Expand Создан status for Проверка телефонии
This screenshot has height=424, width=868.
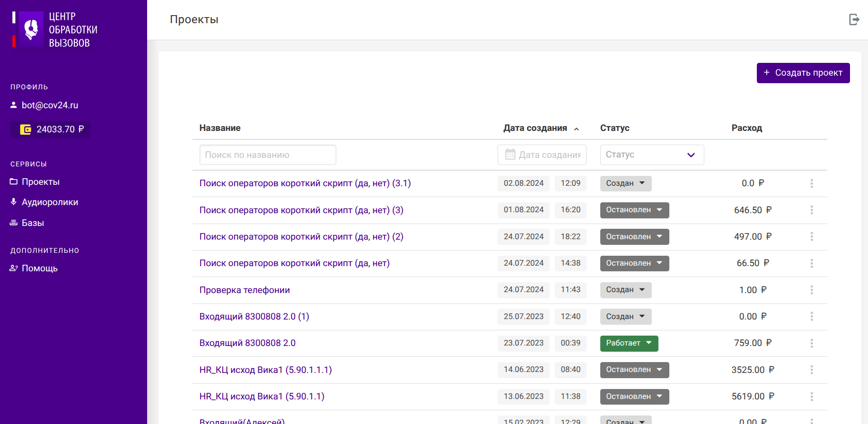(626, 290)
